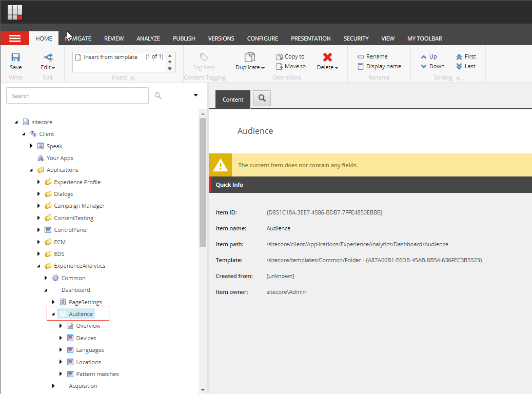Select the Dialogs tree item
This screenshot has height=394, width=532.
(x=64, y=194)
